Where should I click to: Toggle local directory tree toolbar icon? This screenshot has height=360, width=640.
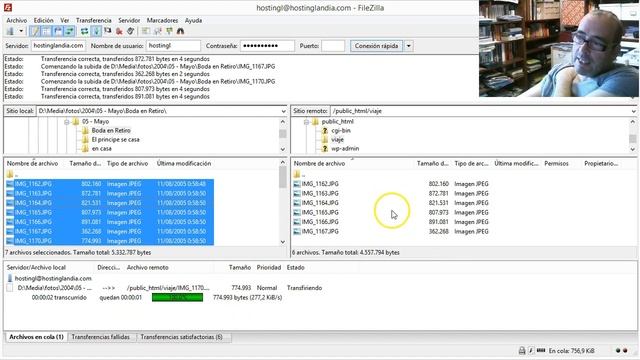[46, 31]
